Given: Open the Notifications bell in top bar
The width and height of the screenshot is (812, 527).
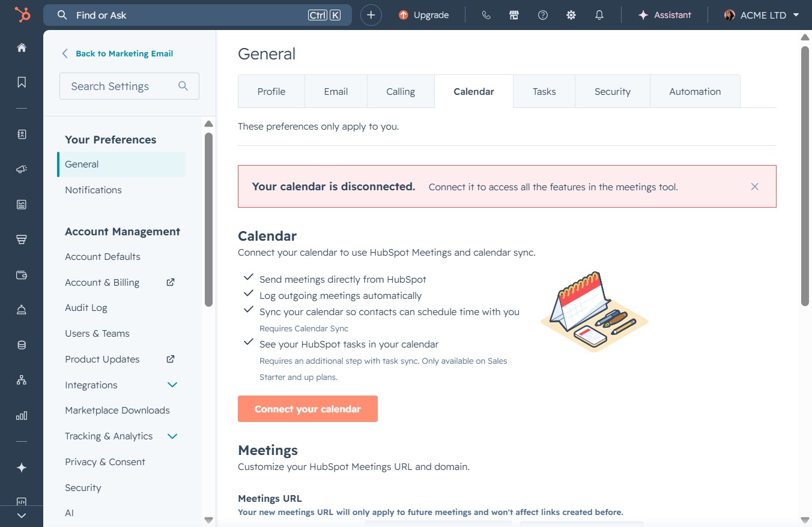Looking at the screenshot, I should coord(599,15).
